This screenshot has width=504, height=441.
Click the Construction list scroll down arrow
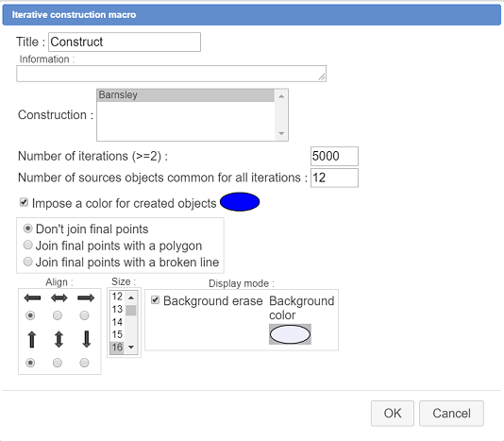281,133
